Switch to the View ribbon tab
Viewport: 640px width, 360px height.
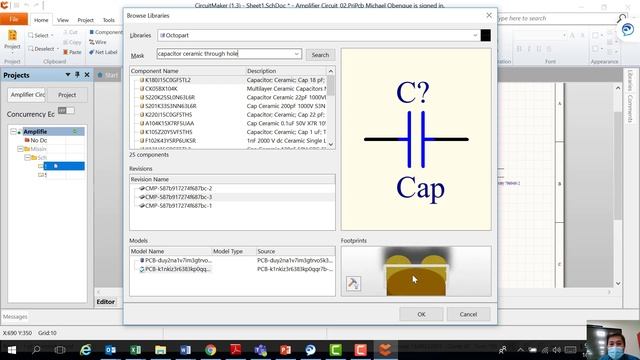click(62, 20)
